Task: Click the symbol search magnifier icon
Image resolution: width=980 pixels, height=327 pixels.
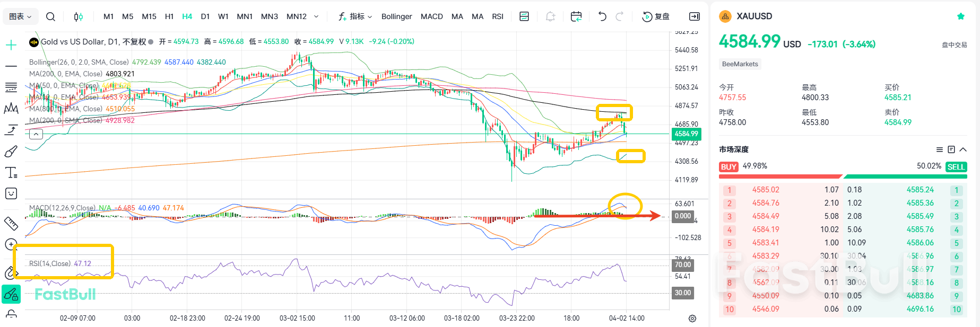Action: [50, 16]
